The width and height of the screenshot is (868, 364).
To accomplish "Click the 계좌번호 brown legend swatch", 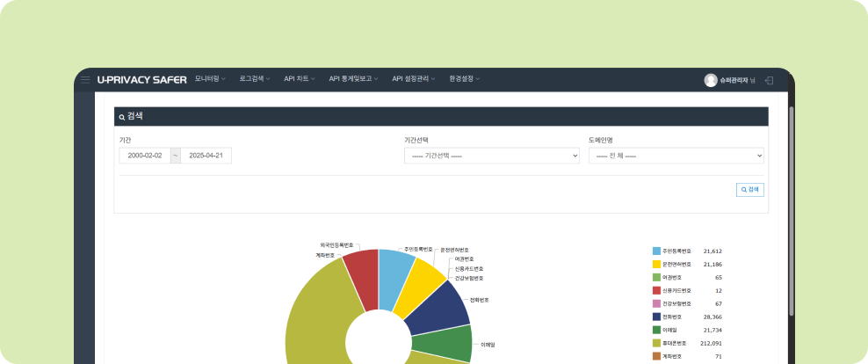I will click(656, 356).
